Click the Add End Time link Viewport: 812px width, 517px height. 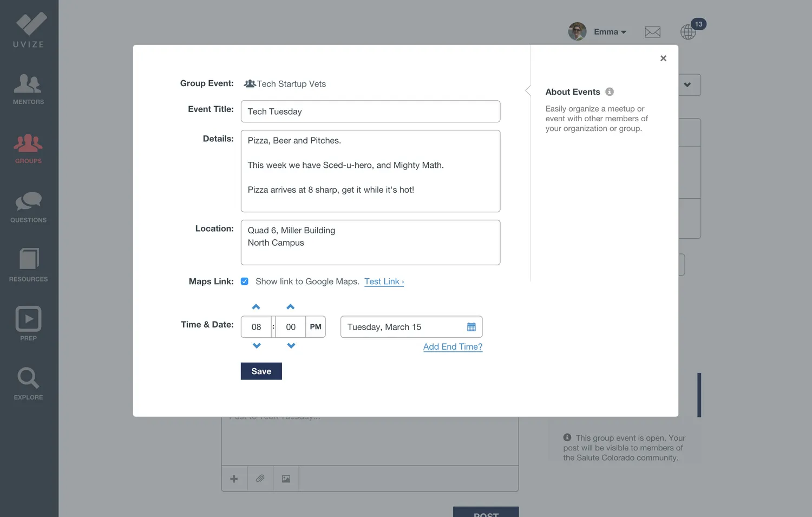tap(453, 347)
